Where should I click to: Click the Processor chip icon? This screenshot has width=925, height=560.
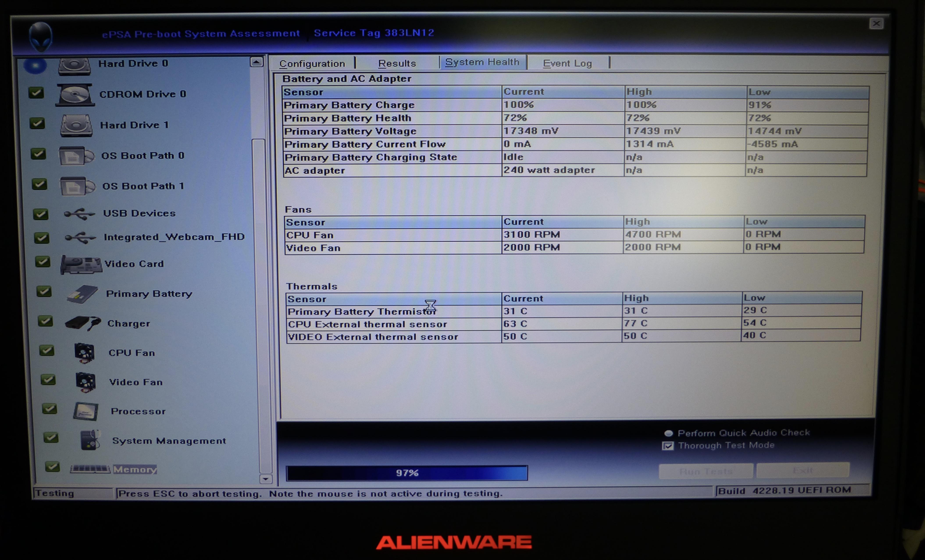86,412
